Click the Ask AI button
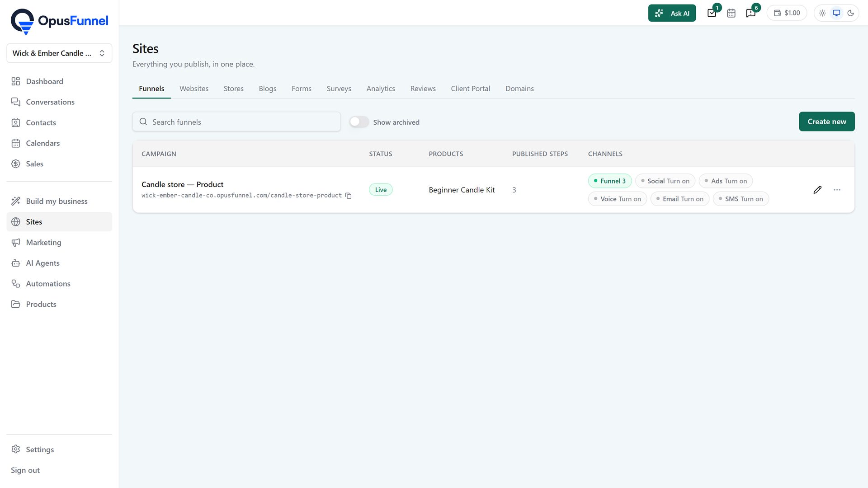 click(x=672, y=13)
